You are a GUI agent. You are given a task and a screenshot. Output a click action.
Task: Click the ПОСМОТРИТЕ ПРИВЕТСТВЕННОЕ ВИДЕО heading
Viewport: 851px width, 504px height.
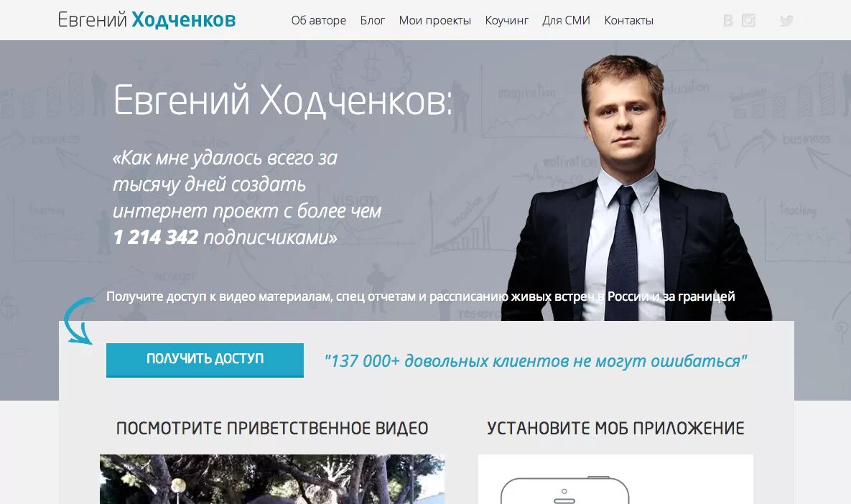[272, 428]
